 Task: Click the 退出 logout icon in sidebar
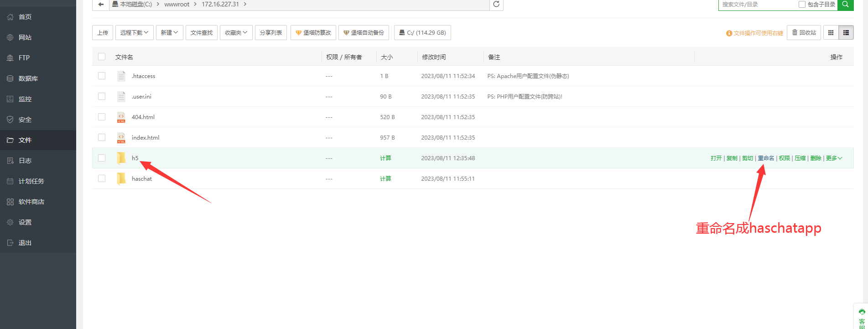point(10,243)
